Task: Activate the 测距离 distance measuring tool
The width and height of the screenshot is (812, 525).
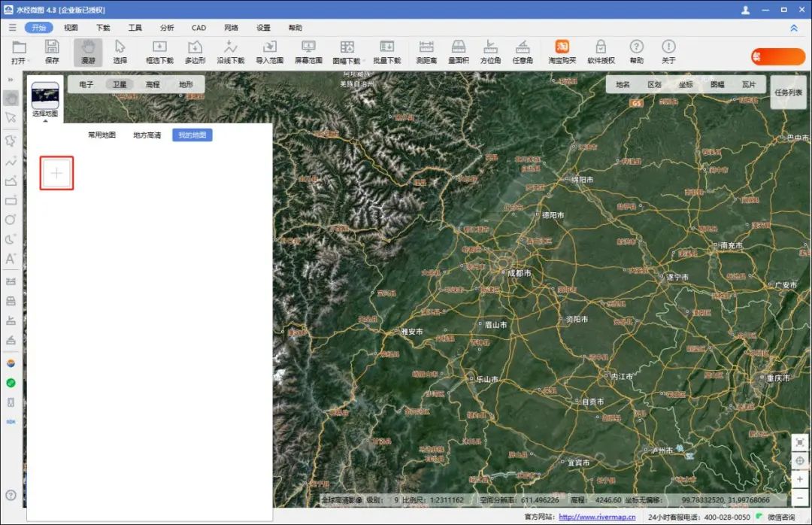Action: click(426, 51)
